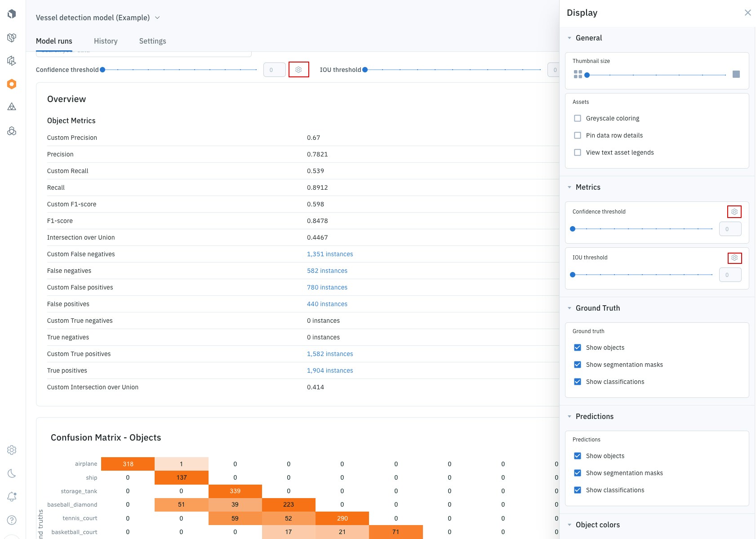The image size is (756, 539).
Task: Open the Workforce cluster icon in sidebar
Action: coord(12,131)
